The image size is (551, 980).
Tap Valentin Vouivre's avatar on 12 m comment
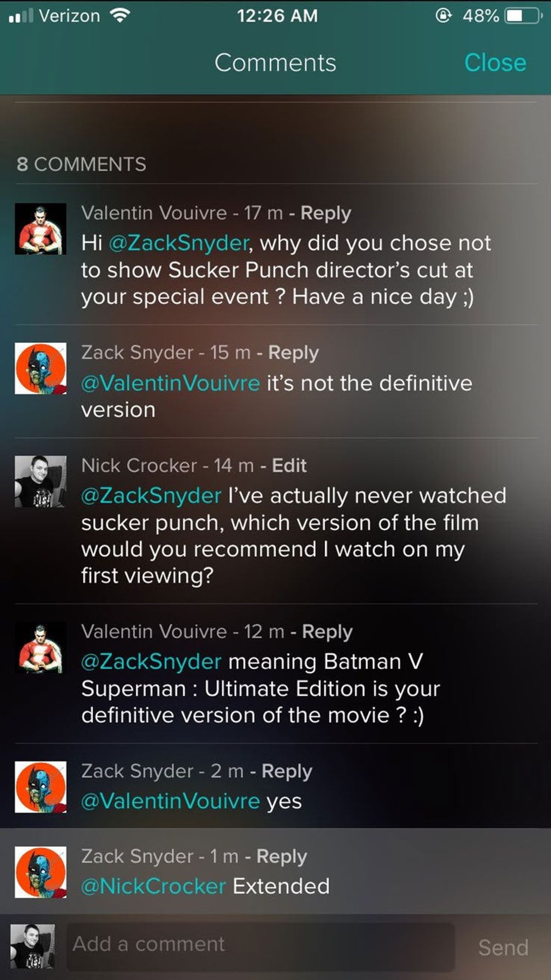(x=40, y=647)
